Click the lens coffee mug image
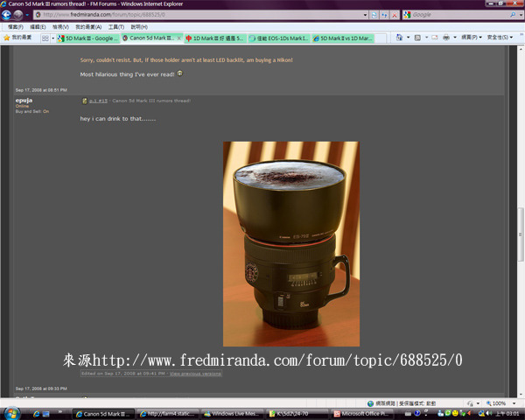Image resolution: width=525 pixels, height=420 pixels. point(291,244)
